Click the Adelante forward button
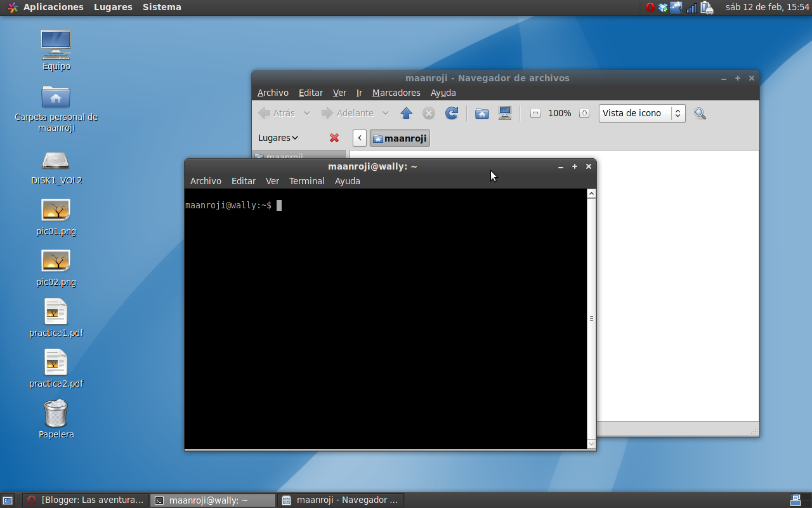The width and height of the screenshot is (812, 508). [347, 113]
